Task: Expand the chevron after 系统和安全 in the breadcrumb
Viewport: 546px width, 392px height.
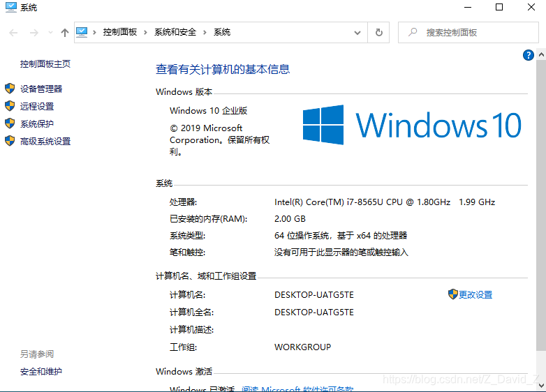Action: coord(205,32)
